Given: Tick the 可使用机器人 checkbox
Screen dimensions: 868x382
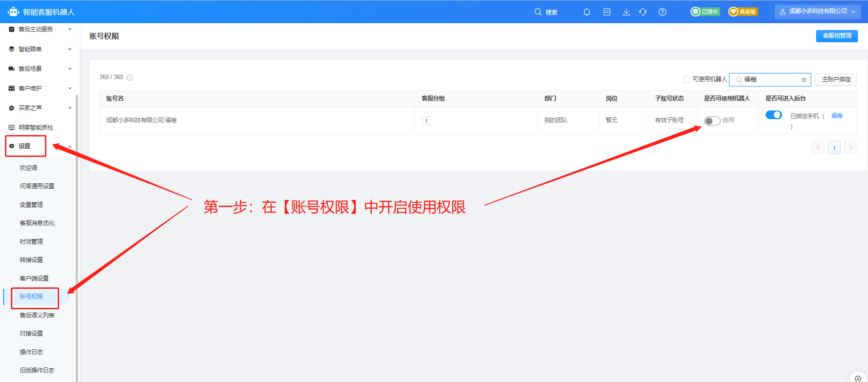Looking at the screenshot, I should (687, 79).
